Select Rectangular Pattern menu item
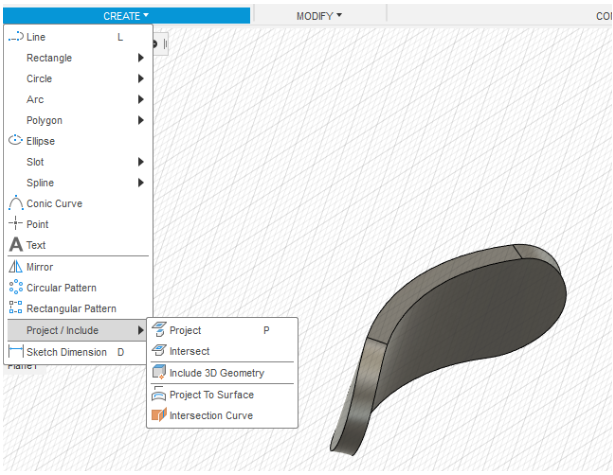The image size is (613, 475). click(x=78, y=308)
